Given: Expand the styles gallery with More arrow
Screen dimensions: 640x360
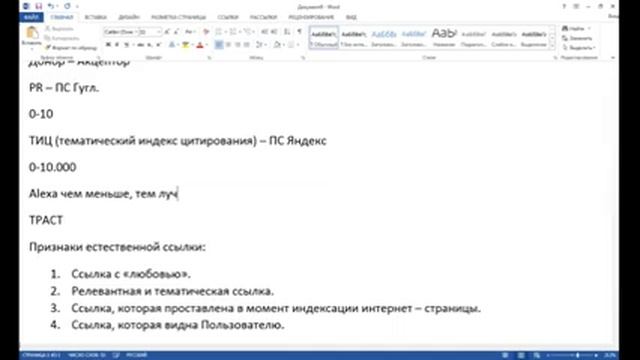Looking at the screenshot, I should pos(553,46).
